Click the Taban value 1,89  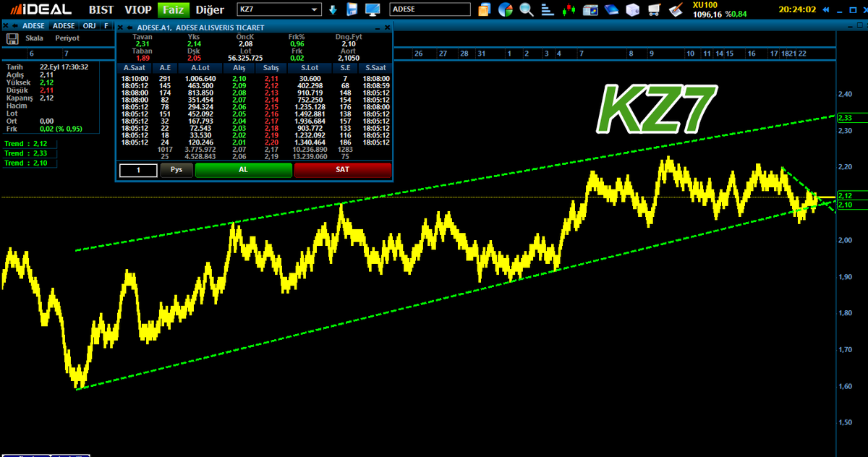click(143, 58)
